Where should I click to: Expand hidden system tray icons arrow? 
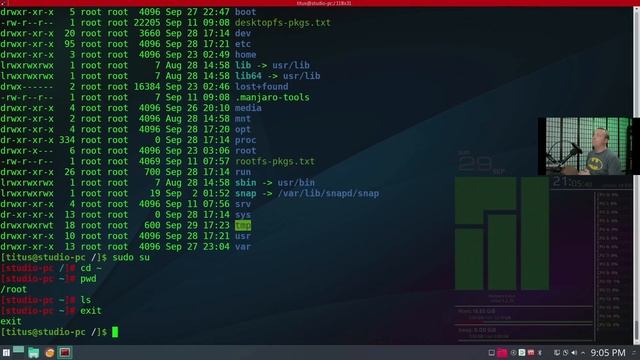pos(583,353)
